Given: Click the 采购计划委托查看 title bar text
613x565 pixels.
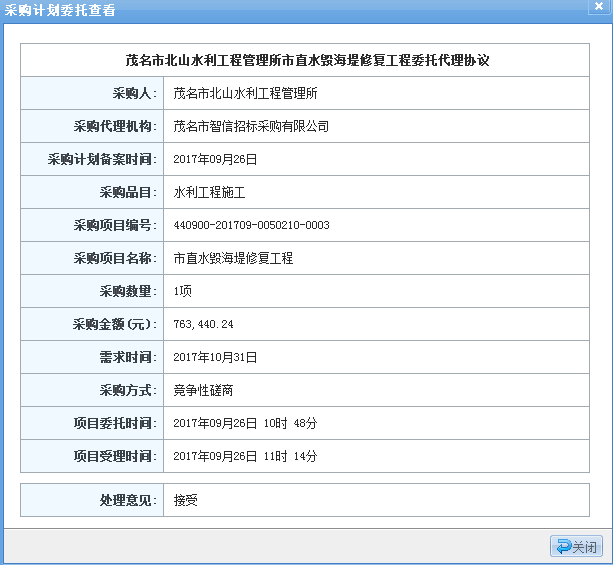Looking at the screenshot, I should click(x=60, y=11).
